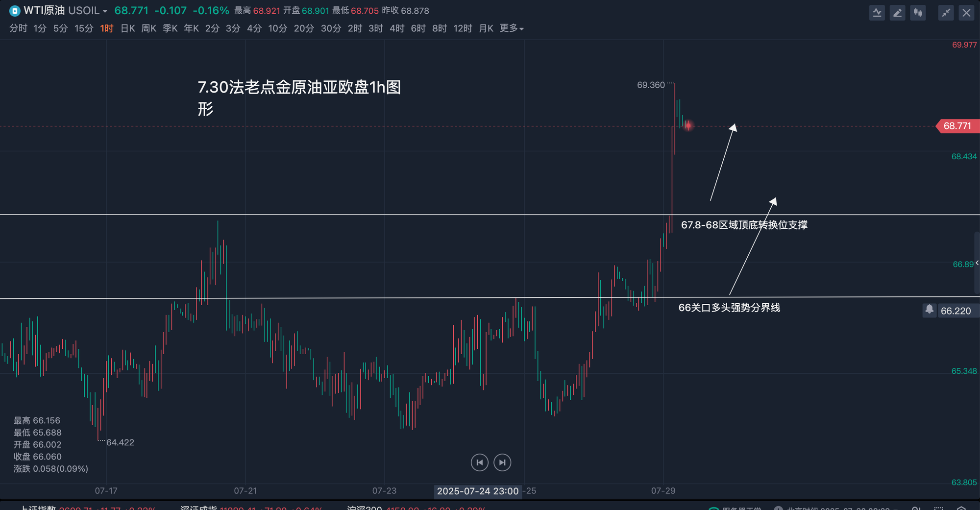This screenshot has width=980, height=510.
Task: Switch to the 季K timeframe
Action: (x=170, y=28)
